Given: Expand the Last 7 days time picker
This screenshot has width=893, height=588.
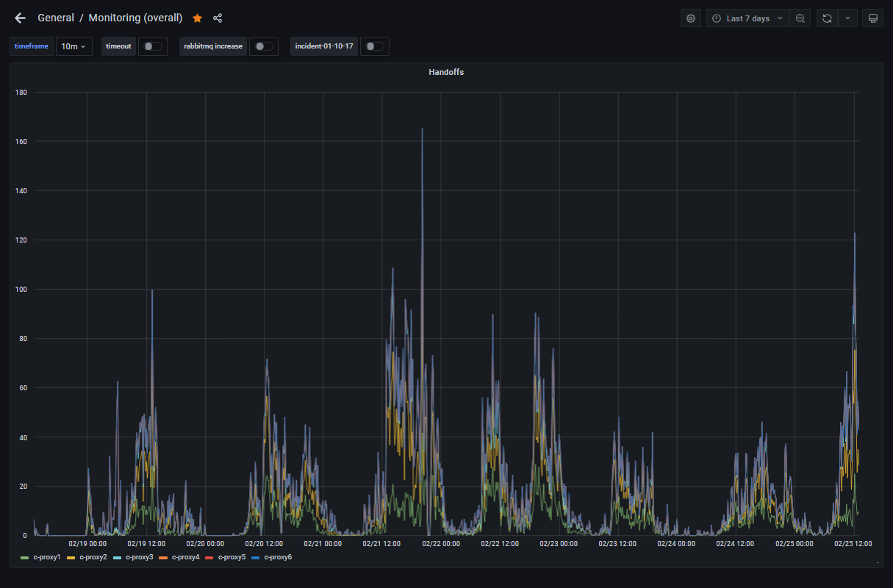Looking at the screenshot, I should tap(748, 18).
